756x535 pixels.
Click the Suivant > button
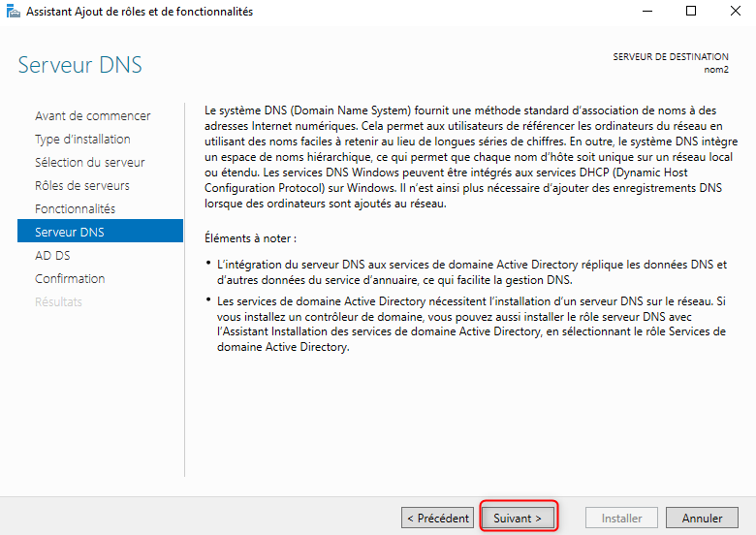518,518
